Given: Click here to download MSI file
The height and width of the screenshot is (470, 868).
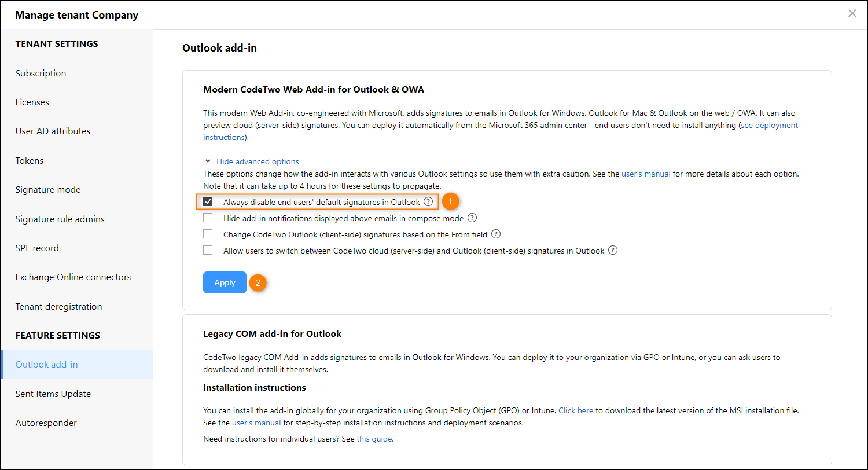Looking at the screenshot, I should tap(576, 410).
